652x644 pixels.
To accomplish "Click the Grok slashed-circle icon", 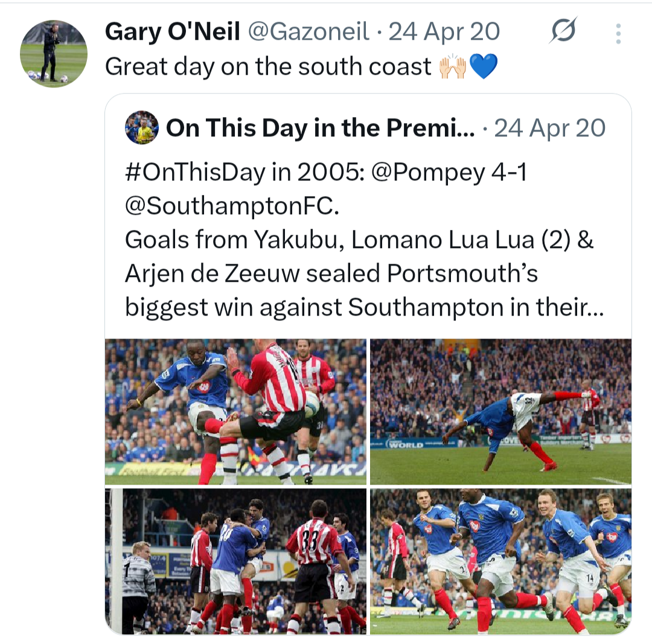I will tap(563, 31).
